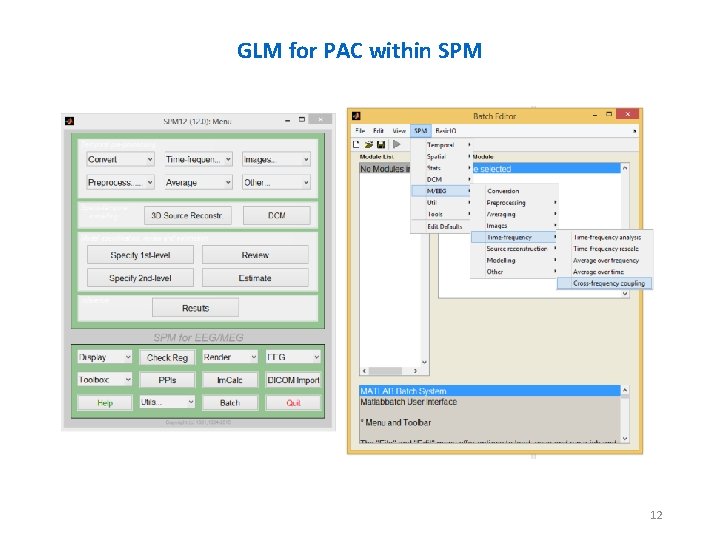This screenshot has width=720, height=540.
Task: Choose Time-frequency analysis menu item
Action: coord(605,237)
